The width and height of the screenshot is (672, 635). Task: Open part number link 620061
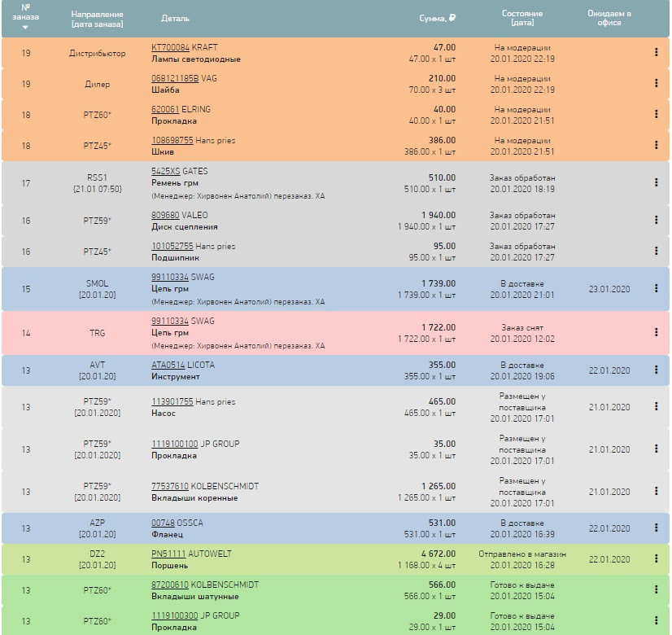point(165,109)
